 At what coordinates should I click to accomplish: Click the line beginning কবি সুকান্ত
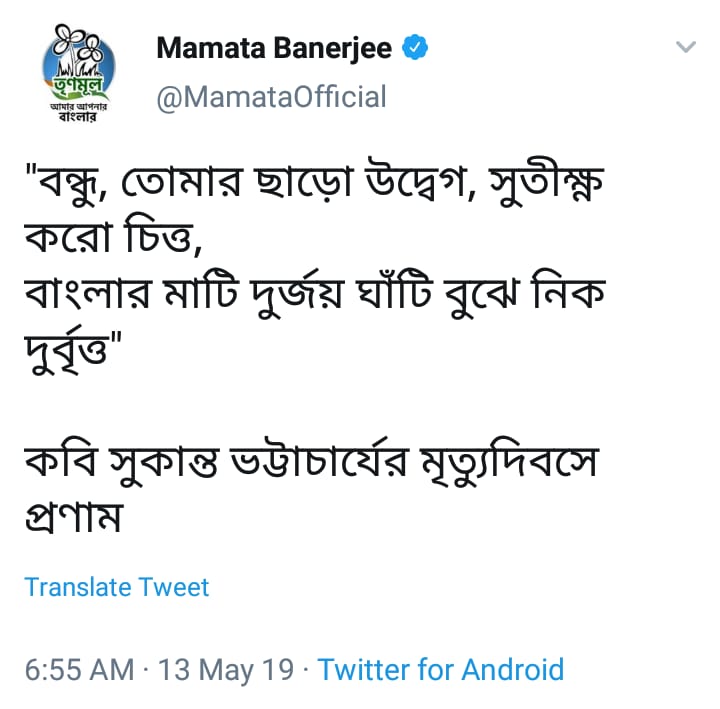click(312, 460)
